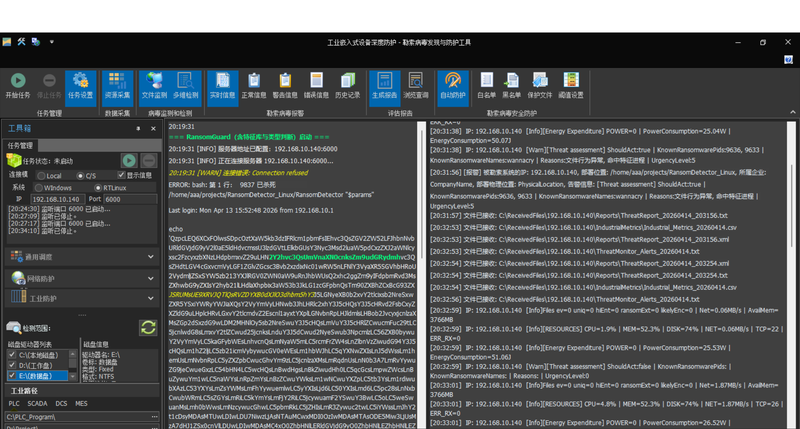Click the ThreatReport_20260414_203156.txt log entry

tap(579, 216)
